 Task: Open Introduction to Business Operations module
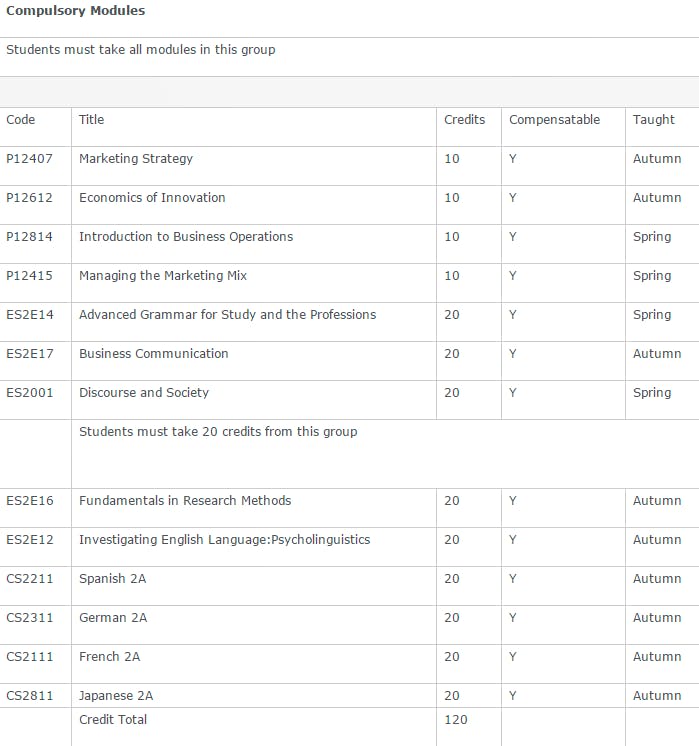(x=186, y=236)
